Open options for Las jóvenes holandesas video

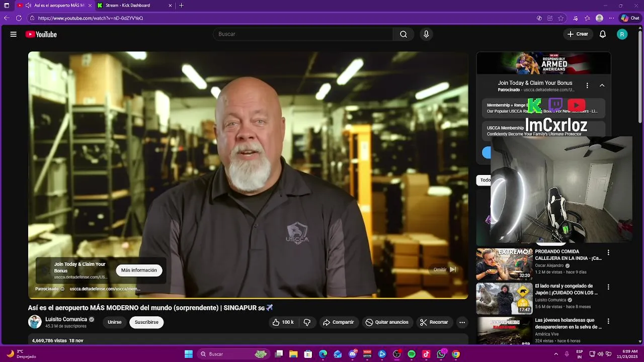[608, 321]
